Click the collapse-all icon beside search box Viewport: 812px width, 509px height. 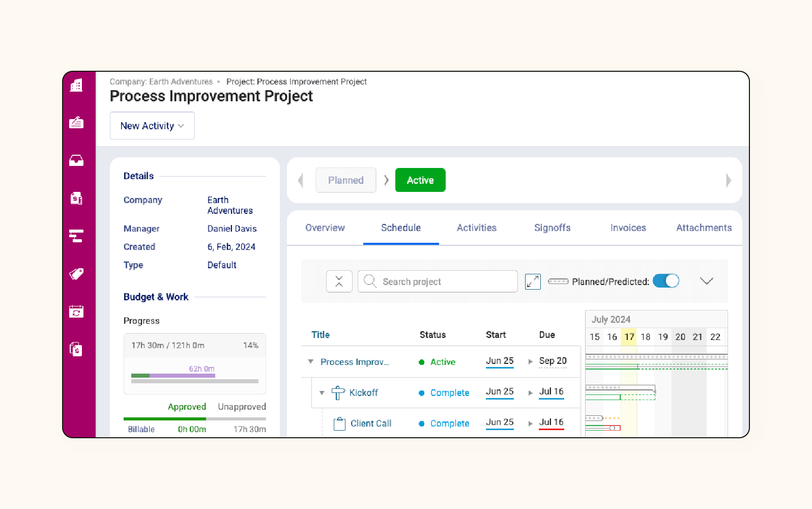pyautogui.click(x=339, y=281)
